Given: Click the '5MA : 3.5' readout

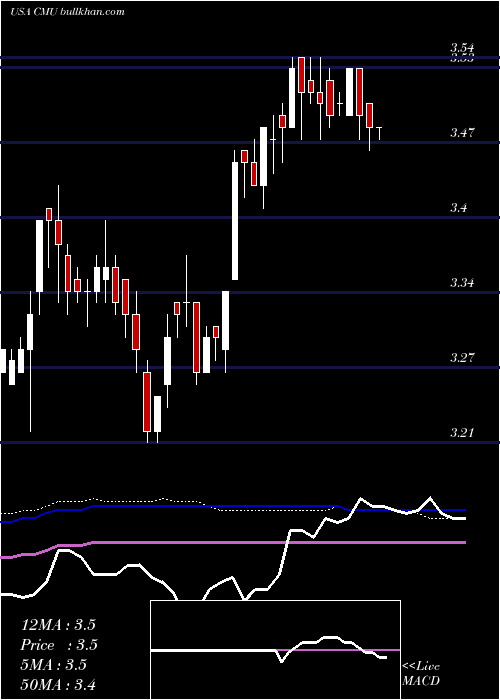Looking at the screenshot, I should coord(54,665).
